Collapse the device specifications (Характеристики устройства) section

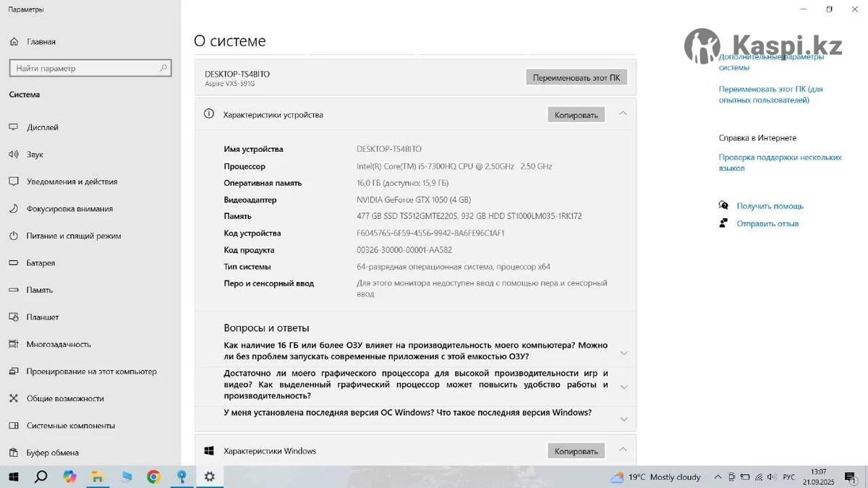pos(623,114)
